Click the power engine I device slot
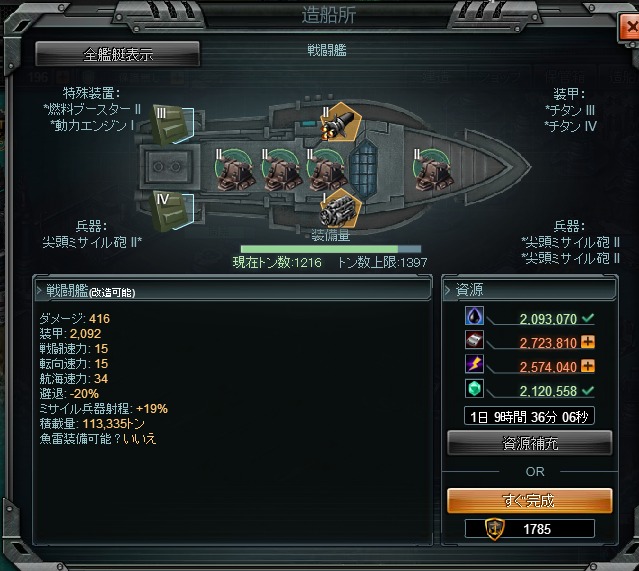This screenshot has width=639, height=571. [x=341, y=208]
